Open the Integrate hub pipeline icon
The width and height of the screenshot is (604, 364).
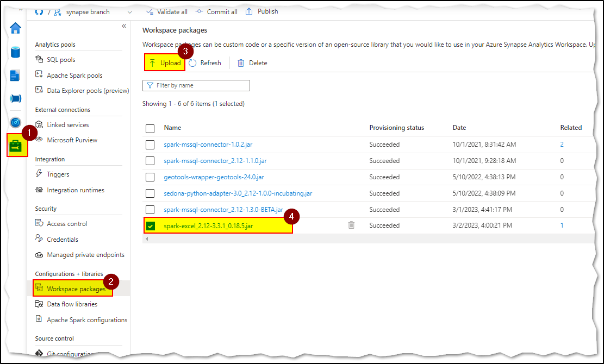15,98
